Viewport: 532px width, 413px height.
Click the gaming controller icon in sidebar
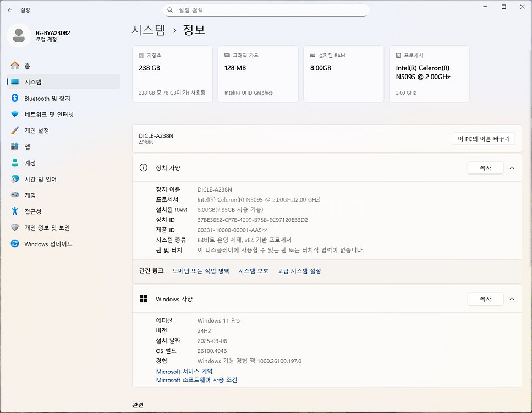[x=15, y=195]
